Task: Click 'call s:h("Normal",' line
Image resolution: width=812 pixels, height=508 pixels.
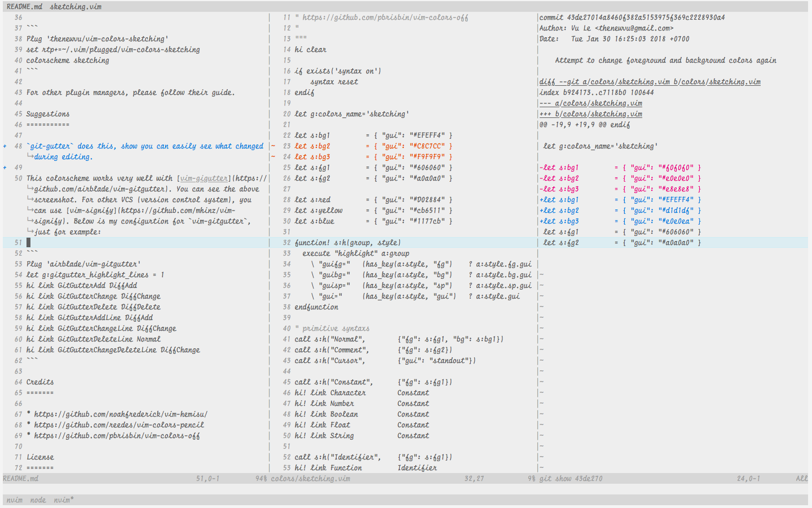Action: [x=399, y=339]
